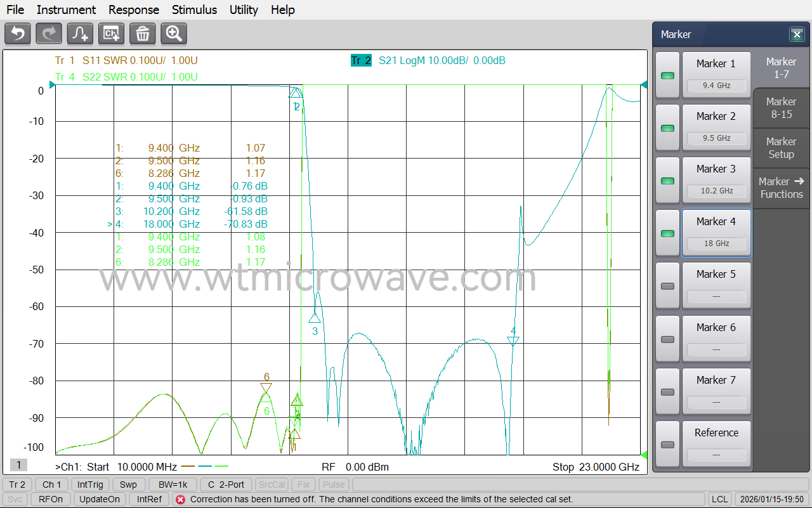
Task: Edit Marker 4 frequency field 18 GHz
Action: point(716,244)
